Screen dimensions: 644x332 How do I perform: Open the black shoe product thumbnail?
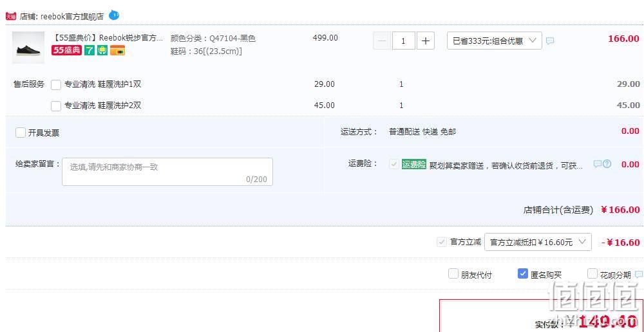tap(28, 48)
